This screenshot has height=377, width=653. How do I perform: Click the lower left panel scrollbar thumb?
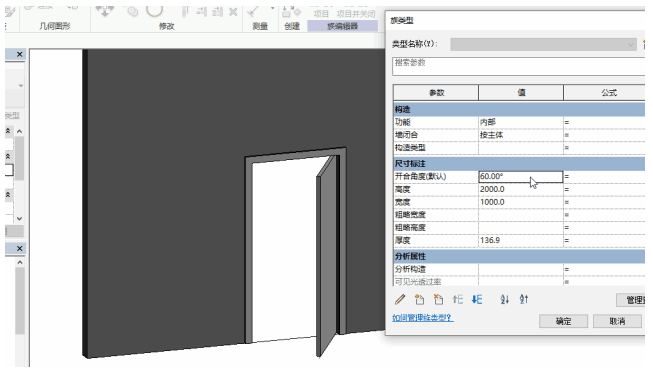20,301
